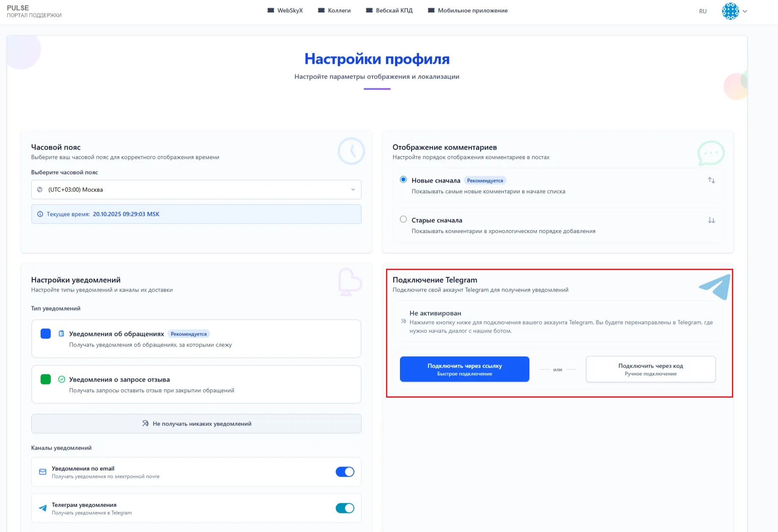Click the Тип уведомлений label
Screen dimensions: 778x532
coord(56,308)
